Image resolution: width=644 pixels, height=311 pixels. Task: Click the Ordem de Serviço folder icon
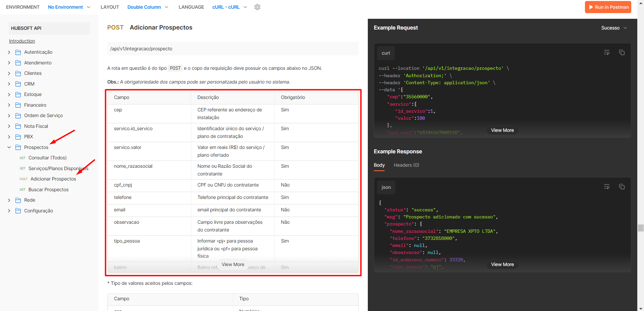(x=18, y=115)
